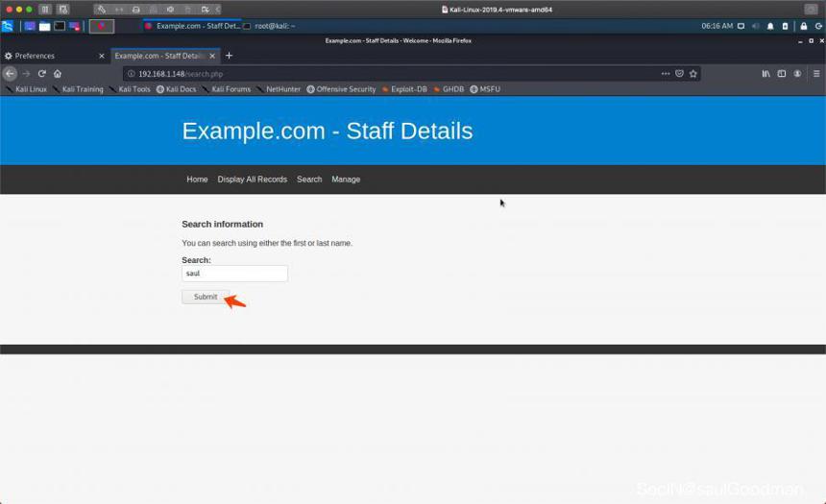Open the Firefox hamburger menu
Viewport: 826px width, 504px height.
(x=816, y=74)
